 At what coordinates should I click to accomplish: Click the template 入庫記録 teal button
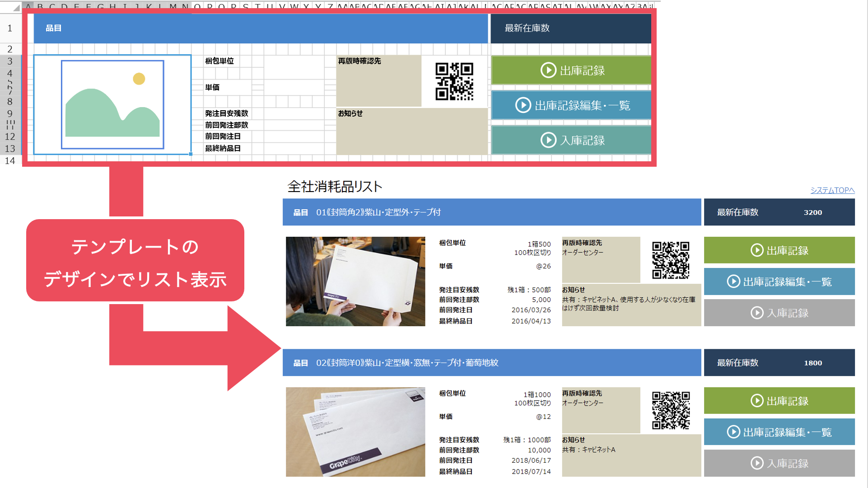[x=571, y=140]
